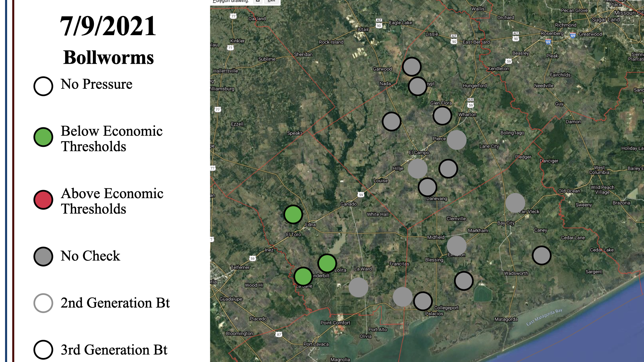Click the No Pressure legend circle
This screenshot has height=362, width=644.
[x=43, y=86]
